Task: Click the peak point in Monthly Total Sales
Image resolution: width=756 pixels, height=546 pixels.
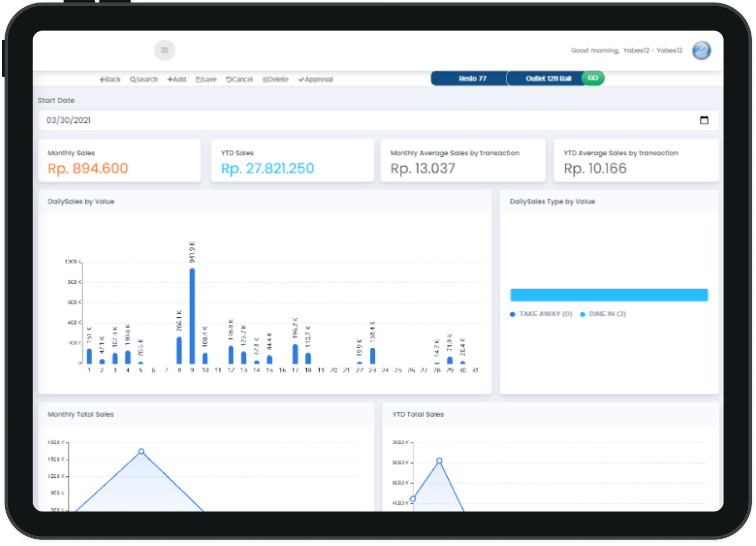Action: coord(141,452)
